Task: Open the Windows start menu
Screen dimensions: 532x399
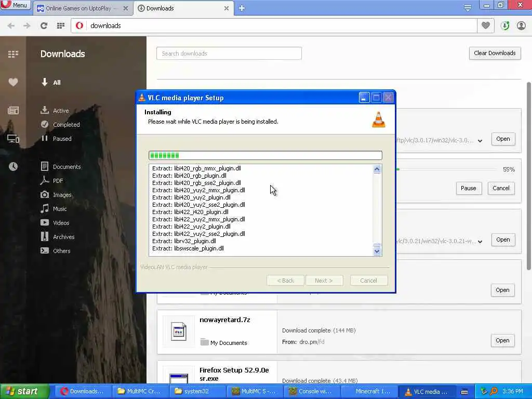Action: click(24, 391)
